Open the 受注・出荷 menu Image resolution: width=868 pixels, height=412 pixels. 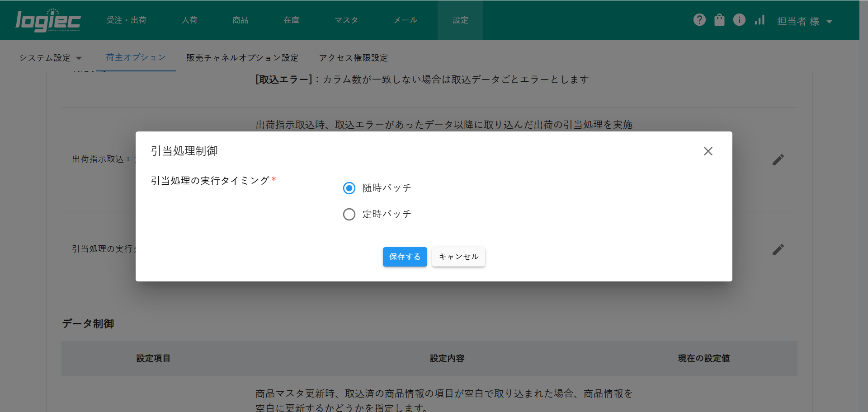[126, 20]
